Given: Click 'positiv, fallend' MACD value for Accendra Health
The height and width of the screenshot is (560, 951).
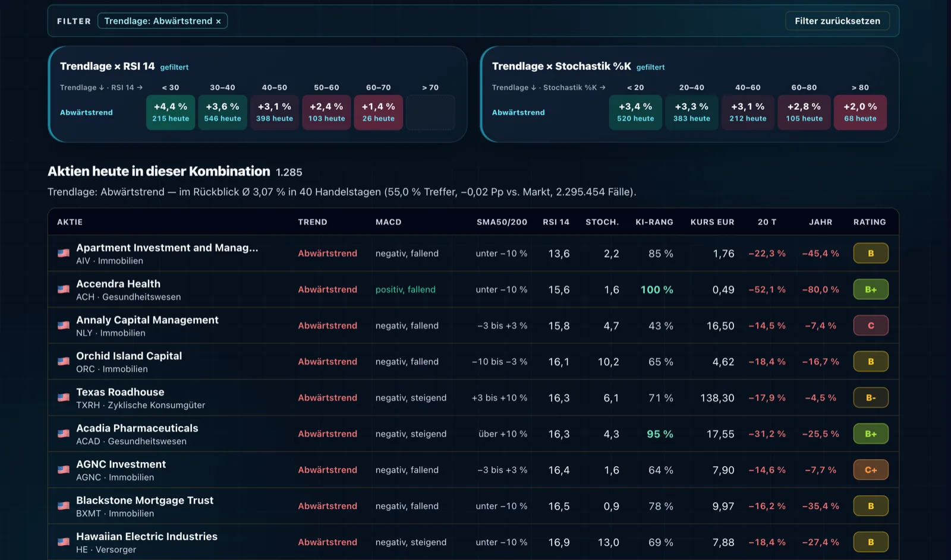Looking at the screenshot, I should [405, 290].
